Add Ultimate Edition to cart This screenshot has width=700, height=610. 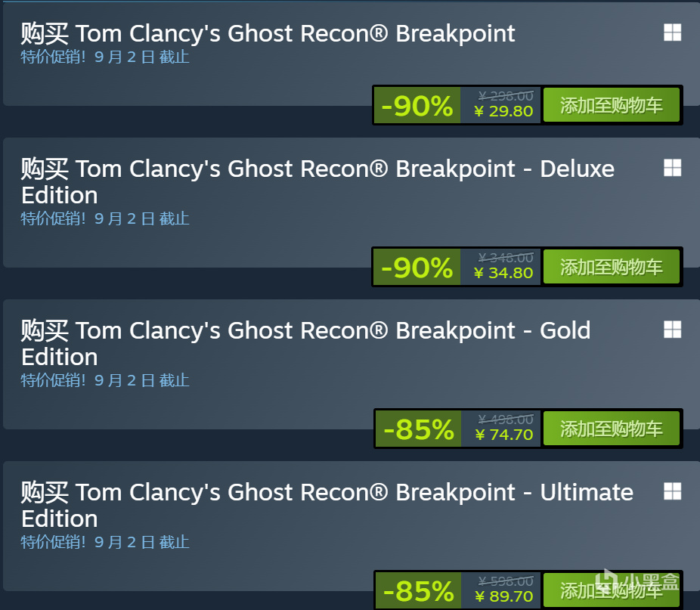tap(611, 590)
